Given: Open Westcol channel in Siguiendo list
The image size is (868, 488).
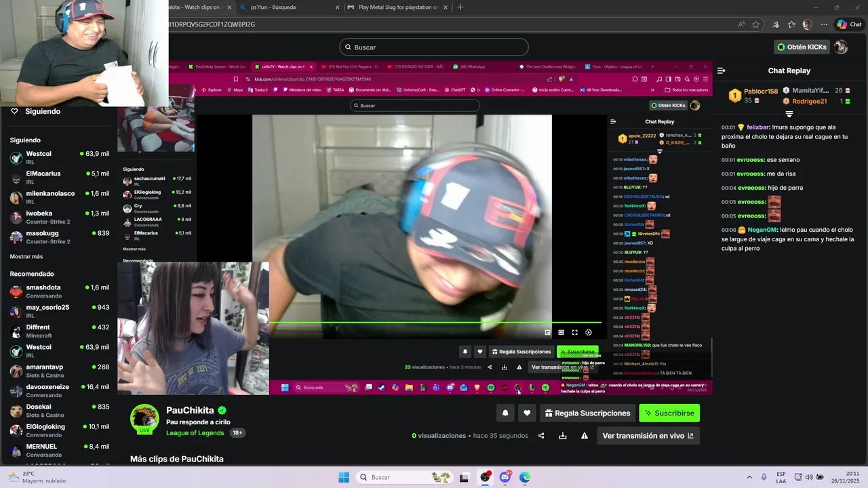Looking at the screenshot, I should pos(60,157).
